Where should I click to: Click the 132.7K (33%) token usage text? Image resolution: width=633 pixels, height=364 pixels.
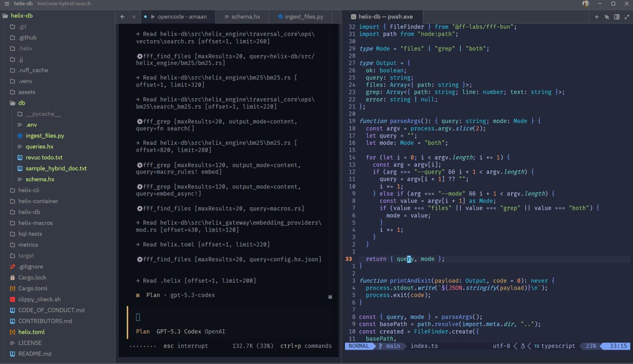coord(253,346)
